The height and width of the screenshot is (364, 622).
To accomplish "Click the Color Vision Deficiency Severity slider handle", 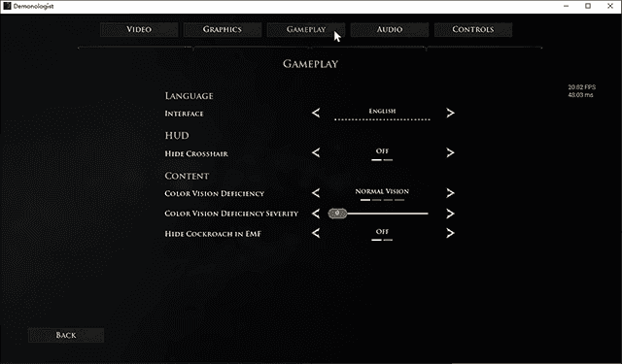I will (337, 214).
